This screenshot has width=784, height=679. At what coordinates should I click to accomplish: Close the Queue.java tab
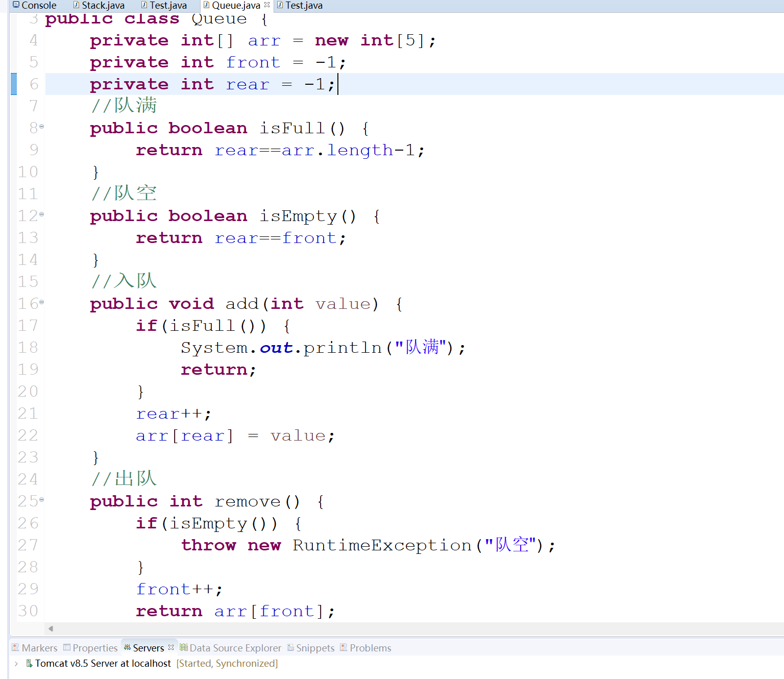coord(267,5)
